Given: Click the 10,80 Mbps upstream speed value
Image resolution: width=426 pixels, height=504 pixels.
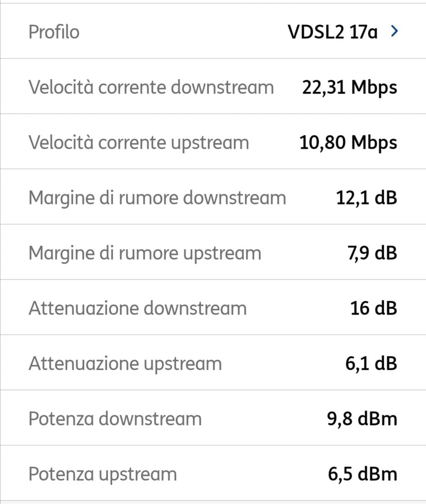Looking at the screenshot, I should coord(348,143).
